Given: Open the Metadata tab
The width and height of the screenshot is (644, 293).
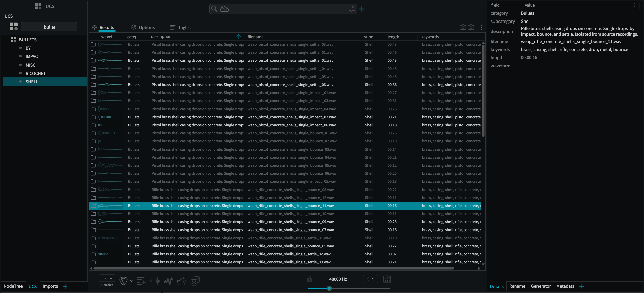Looking at the screenshot, I should coord(565,286).
